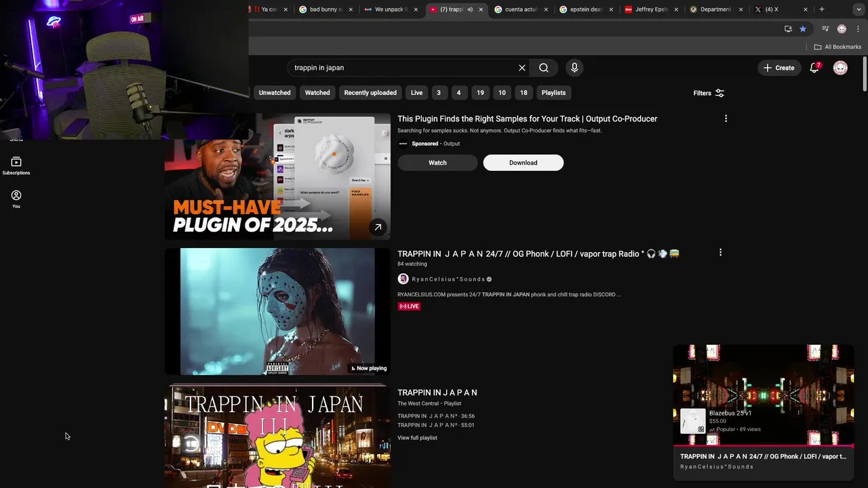Click the miniplayer red progress bar

tap(764, 446)
